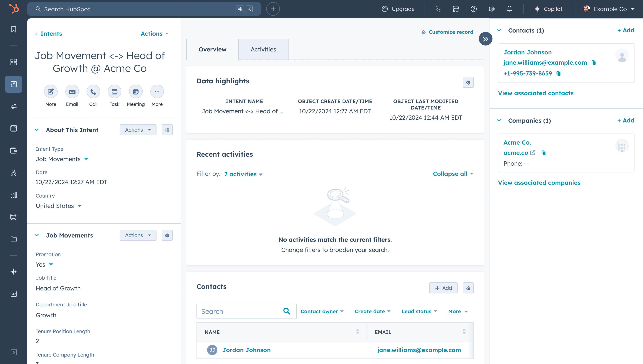Copy Jordan Johnson's email address
This screenshot has width=643, height=364.
[x=593, y=63]
